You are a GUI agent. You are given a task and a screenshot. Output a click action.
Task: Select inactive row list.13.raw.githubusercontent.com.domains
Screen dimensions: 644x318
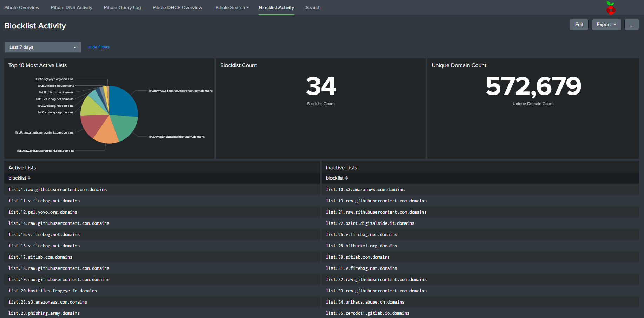coord(480,201)
